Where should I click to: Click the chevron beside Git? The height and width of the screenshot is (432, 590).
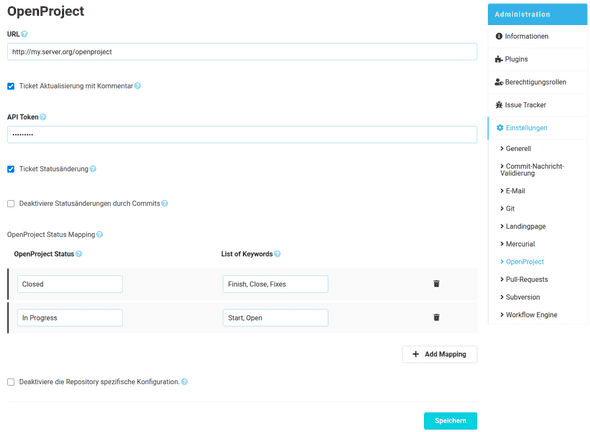502,208
